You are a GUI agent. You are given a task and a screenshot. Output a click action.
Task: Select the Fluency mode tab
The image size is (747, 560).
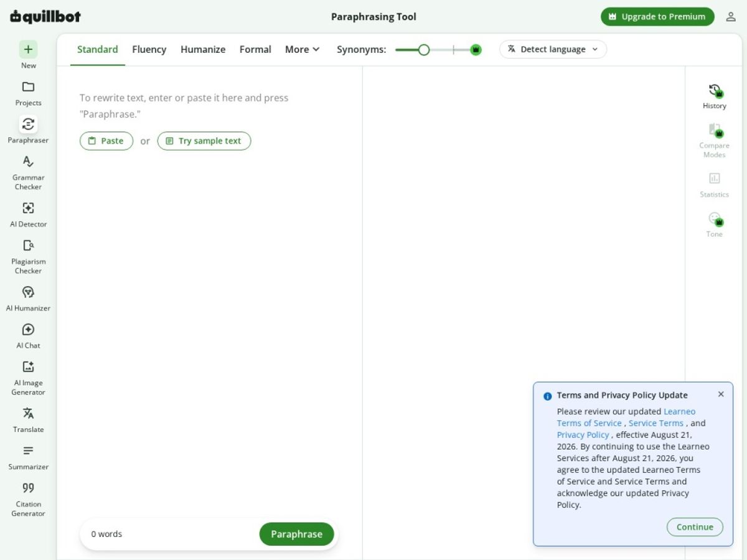pos(149,49)
